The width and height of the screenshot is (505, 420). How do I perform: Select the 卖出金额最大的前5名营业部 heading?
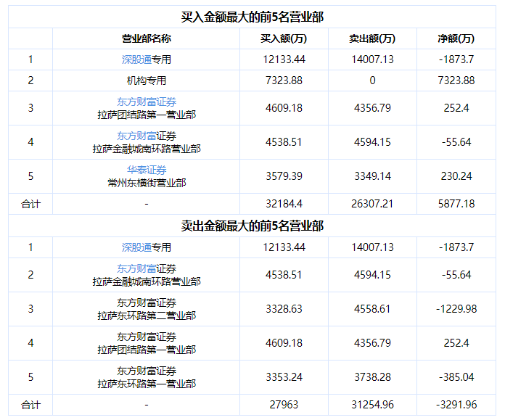click(x=252, y=226)
